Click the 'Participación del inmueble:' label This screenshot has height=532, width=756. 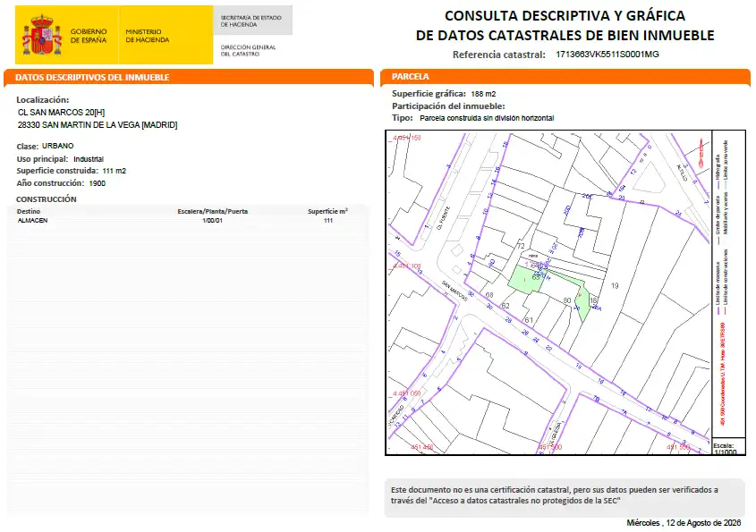(448, 106)
